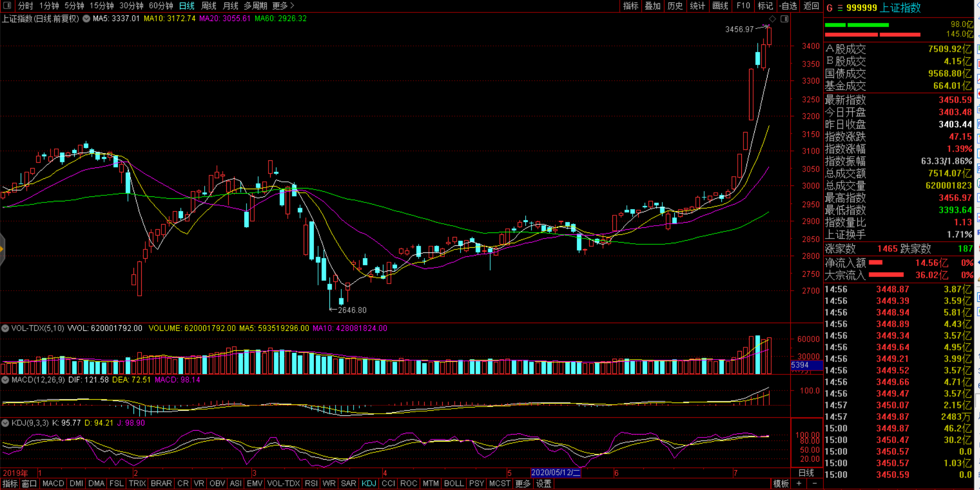
Task: Click the plus zoom-in button
Action: [x=799, y=483]
